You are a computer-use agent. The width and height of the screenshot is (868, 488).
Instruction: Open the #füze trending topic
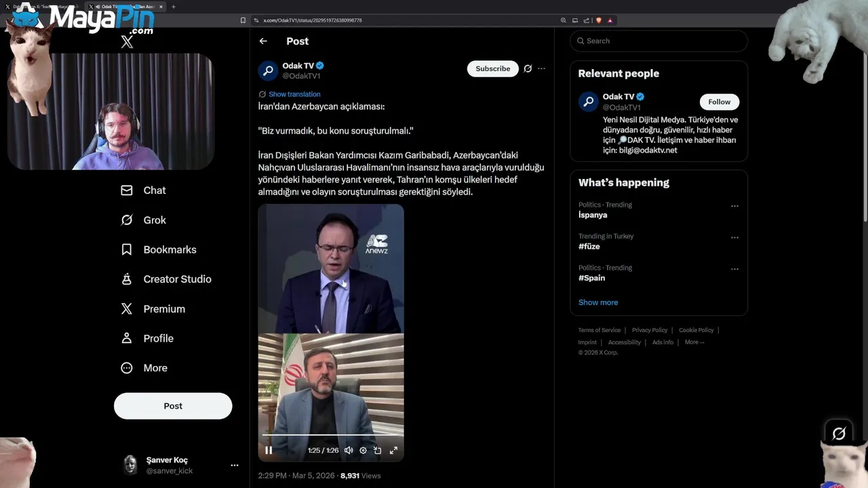pos(589,247)
